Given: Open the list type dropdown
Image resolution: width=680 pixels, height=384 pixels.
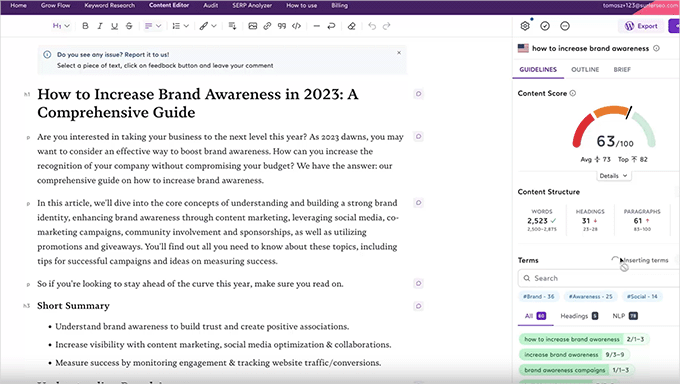Looking at the screenshot, I should click(180, 26).
